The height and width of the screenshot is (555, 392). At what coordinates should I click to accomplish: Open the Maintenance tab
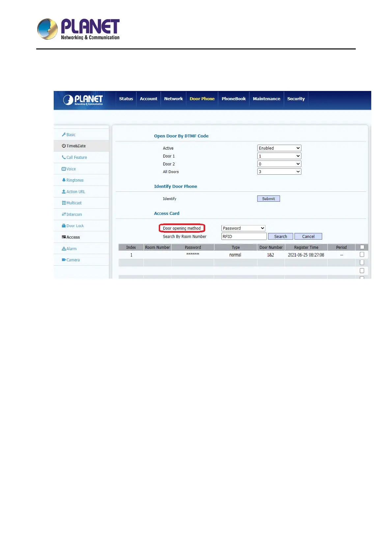click(x=266, y=99)
